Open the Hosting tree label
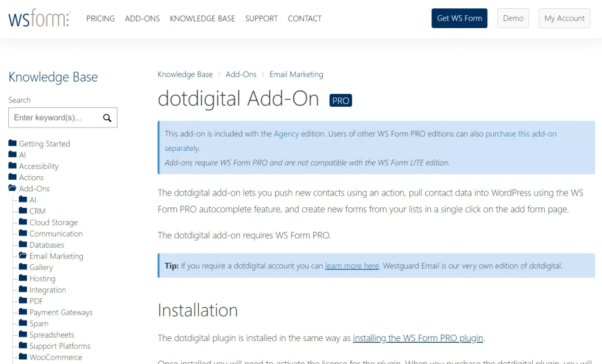The width and height of the screenshot is (602, 364). tap(42, 278)
